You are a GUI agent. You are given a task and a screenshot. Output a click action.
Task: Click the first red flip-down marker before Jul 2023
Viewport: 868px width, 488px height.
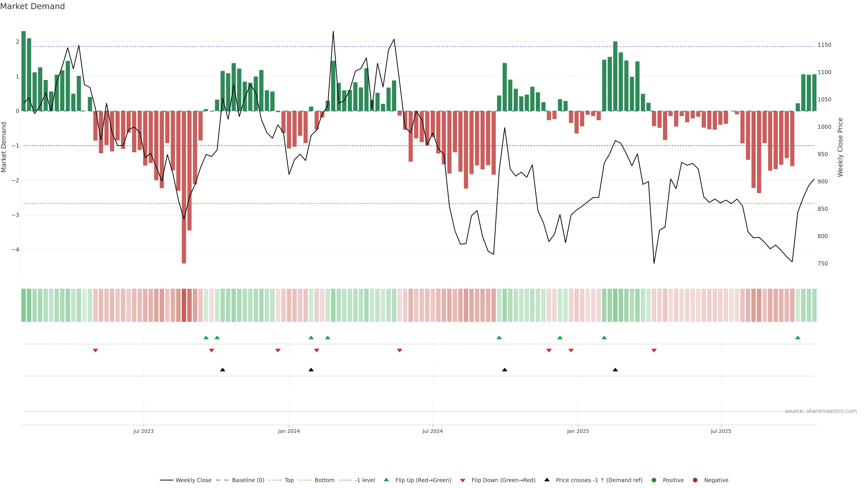coord(95,351)
